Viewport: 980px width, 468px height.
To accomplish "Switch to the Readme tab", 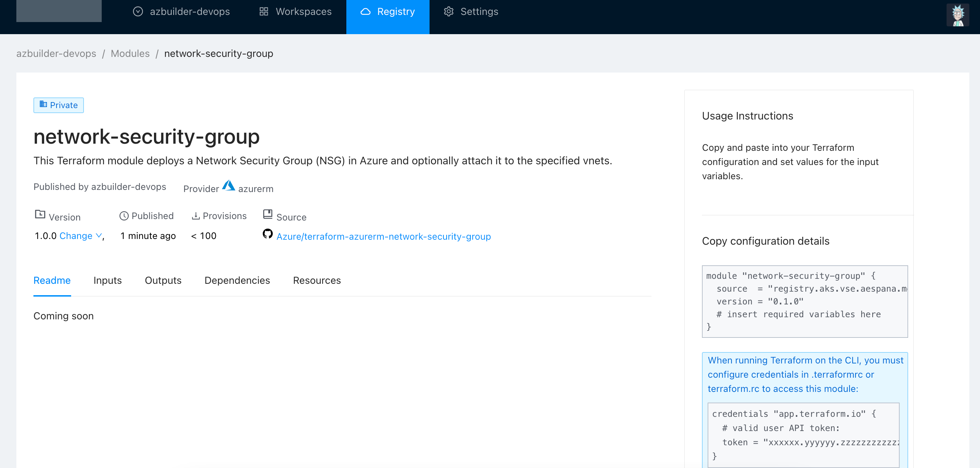I will click(x=52, y=281).
